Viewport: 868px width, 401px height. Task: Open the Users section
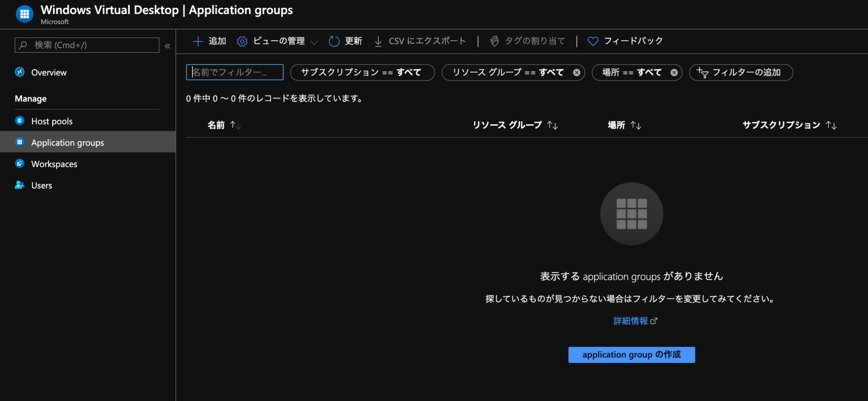[x=41, y=185]
